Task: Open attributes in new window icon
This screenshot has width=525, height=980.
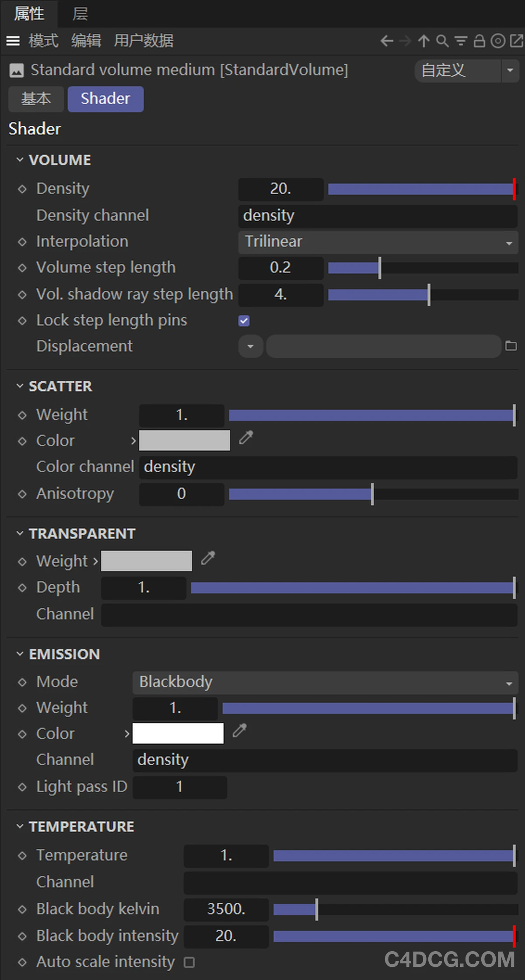Action: [517, 41]
